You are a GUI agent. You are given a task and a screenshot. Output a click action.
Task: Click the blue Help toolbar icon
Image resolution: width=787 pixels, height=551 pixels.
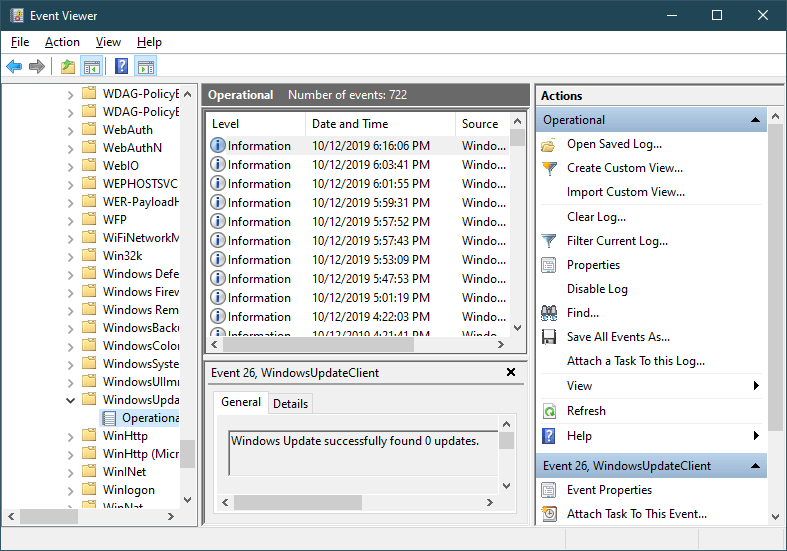coord(121,66)
